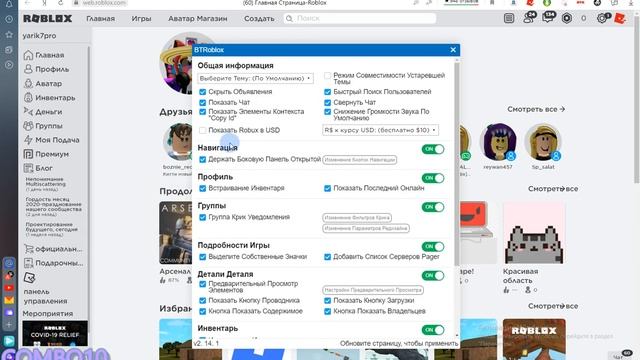Click the group shout filters edit button
640x360 pixels.
tap(357, 218)
